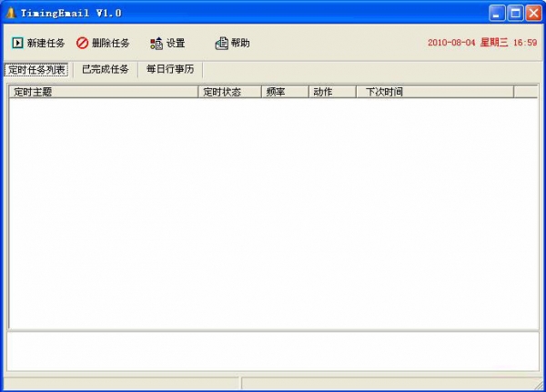Screen dimensions: 546x392
Task: Click the 新建任务 play icon
Action: pyautogui.click(x=17, y=43)
